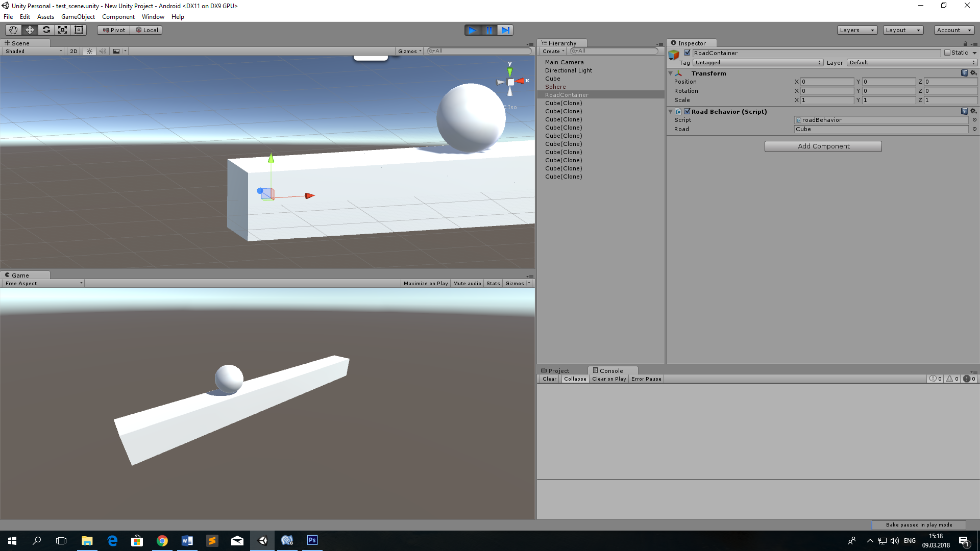980x551 pixels.
Task: Click the 2D view toggle icon
Action: pyautogui.click(x=73, y=51)
